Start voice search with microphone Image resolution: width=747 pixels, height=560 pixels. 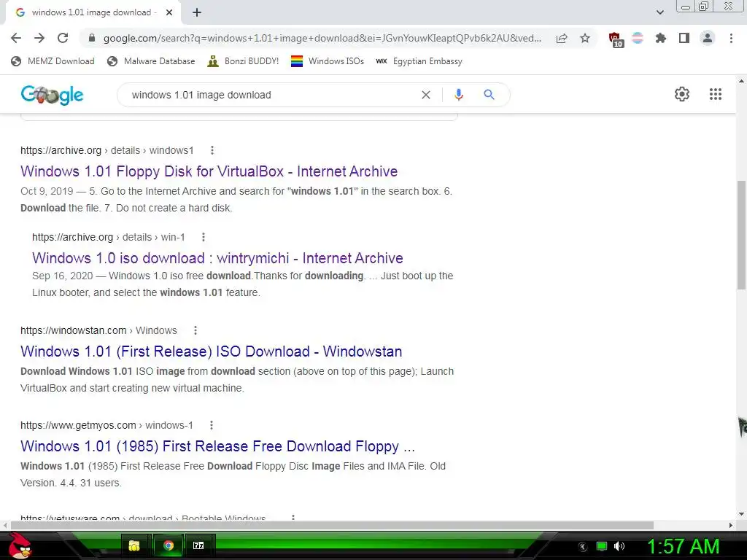459,95
